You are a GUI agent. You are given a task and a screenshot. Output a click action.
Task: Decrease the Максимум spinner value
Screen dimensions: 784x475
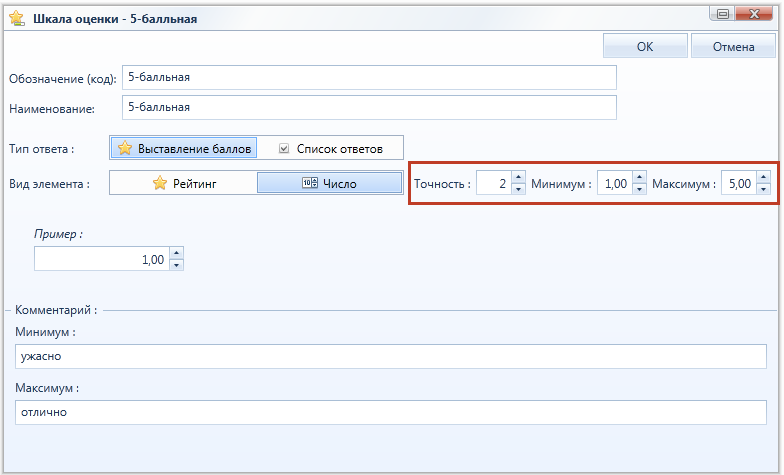point(764,189)
